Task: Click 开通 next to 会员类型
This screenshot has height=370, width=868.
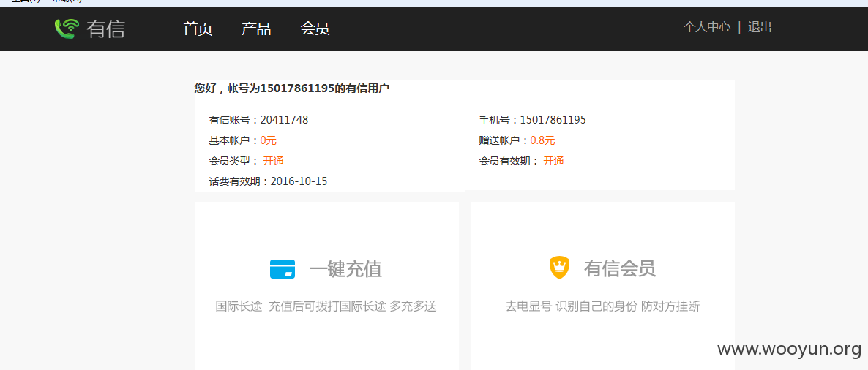Action: pos(274,162)
